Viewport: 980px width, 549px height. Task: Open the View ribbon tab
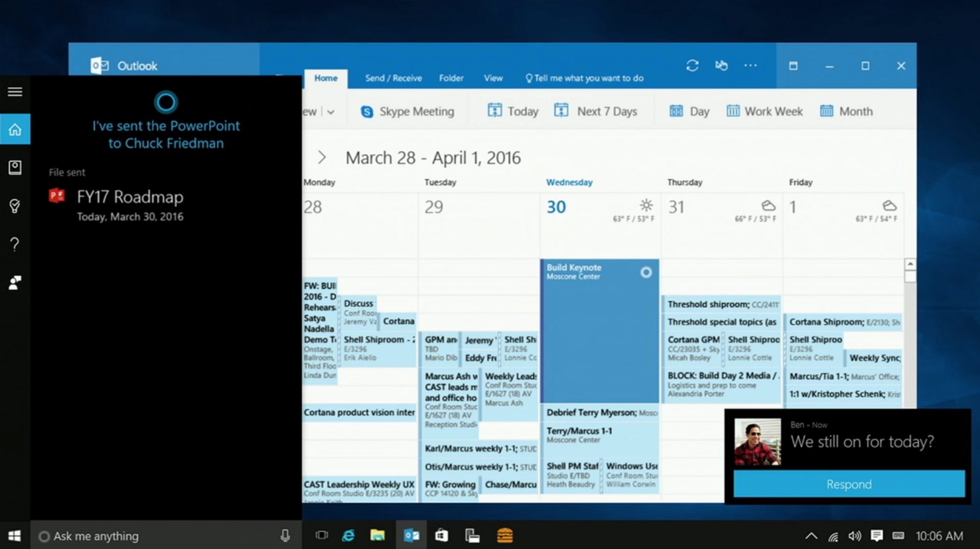pos(493,78)
